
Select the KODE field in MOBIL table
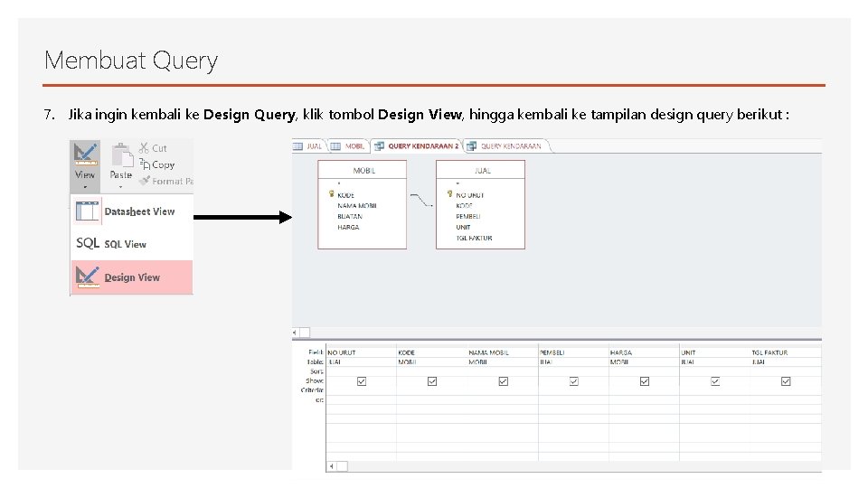345,195
